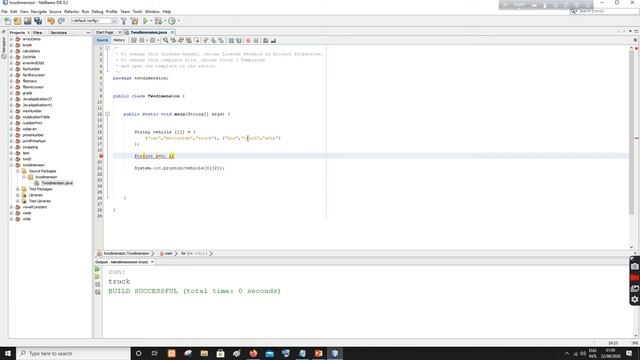
Task: Open Task View on the taskbar
Action: [x=155, y=353]
